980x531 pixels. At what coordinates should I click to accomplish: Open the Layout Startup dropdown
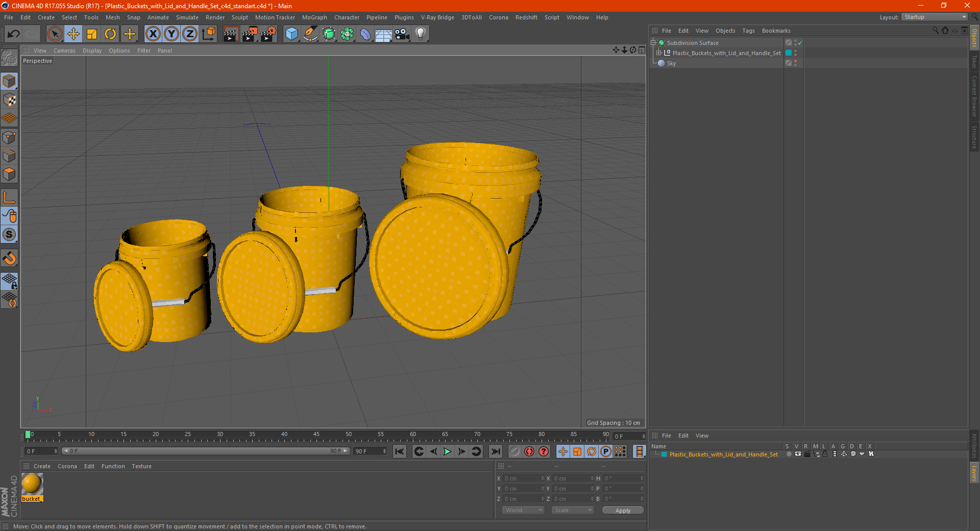coord(935,17)
